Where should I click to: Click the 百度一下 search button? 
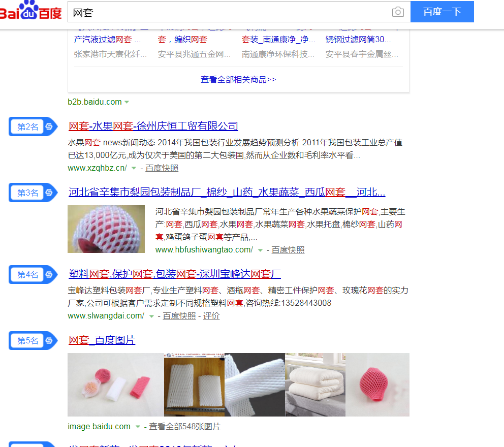coord(442,12)
